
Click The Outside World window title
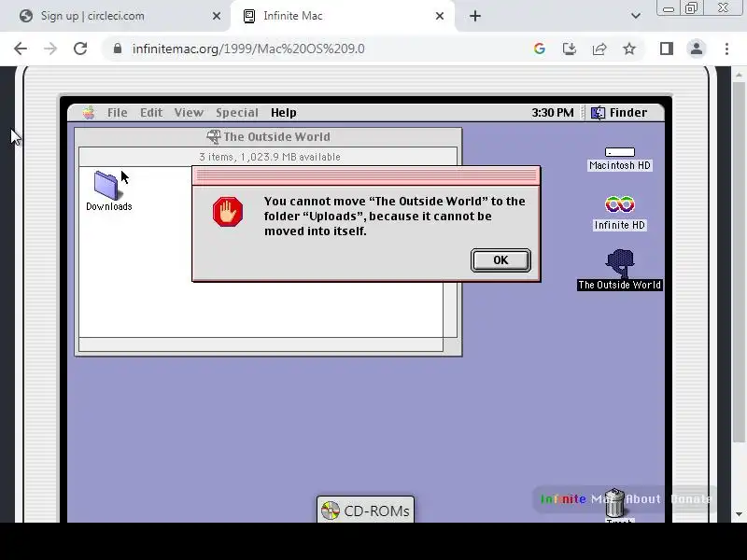276,136
